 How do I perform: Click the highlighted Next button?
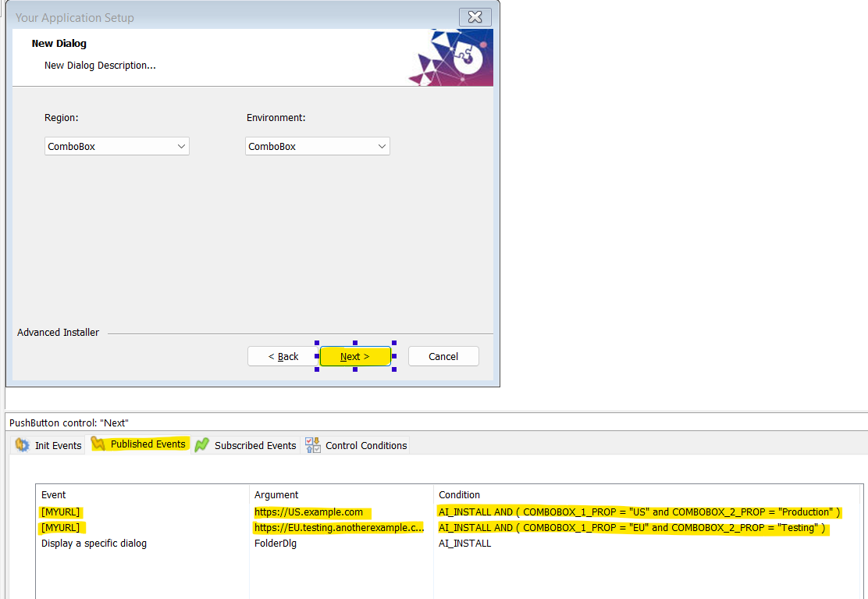(x=355, y=356)
